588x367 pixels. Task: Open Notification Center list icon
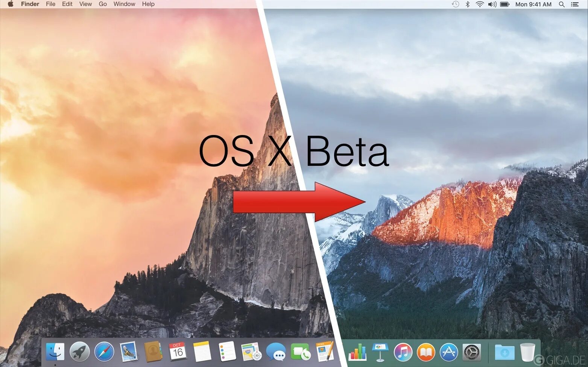[575, 4]
